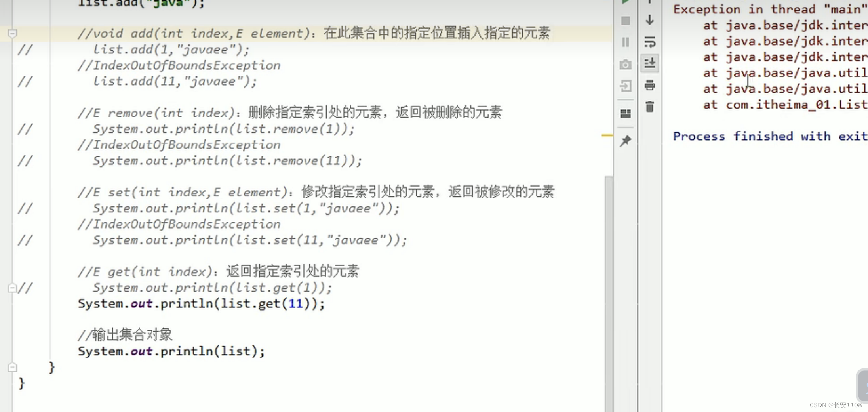Click commented println(list.remove(11)) line
The height and width of the screenshot is (412, 868).
227,161
